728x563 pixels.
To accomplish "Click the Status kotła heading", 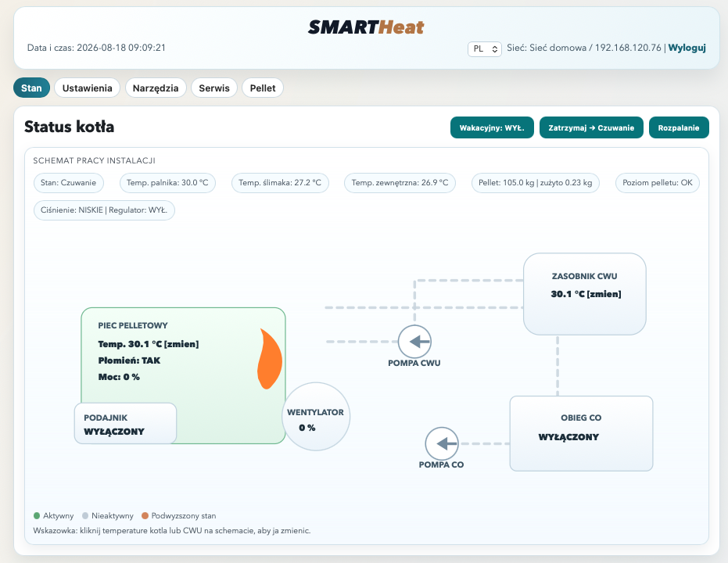I will tap(69, 127).
